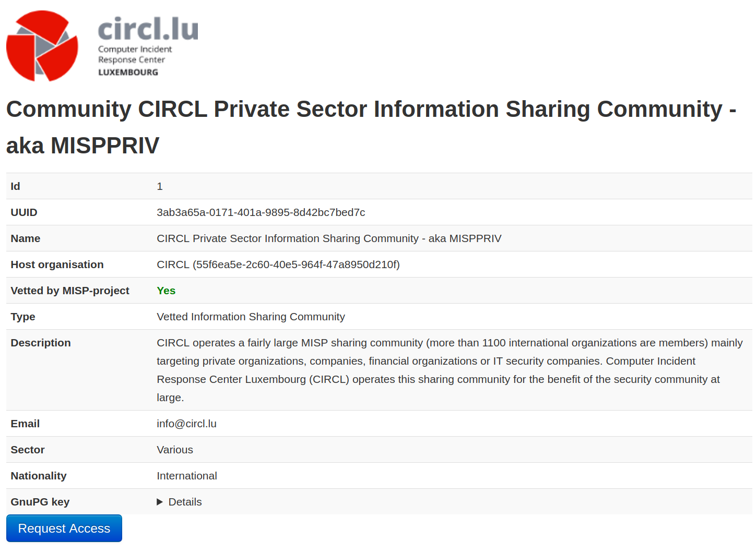Click the red CIRCL aperture logo

[42, 46]
